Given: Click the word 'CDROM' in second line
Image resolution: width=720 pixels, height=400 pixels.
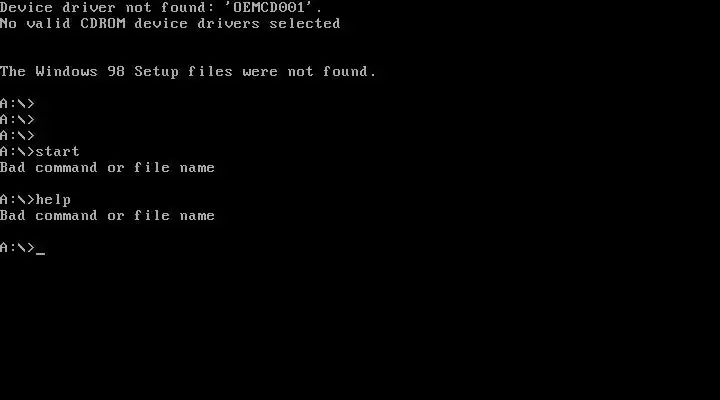Looking at the screenshot, I should click(x=103, y=23).
